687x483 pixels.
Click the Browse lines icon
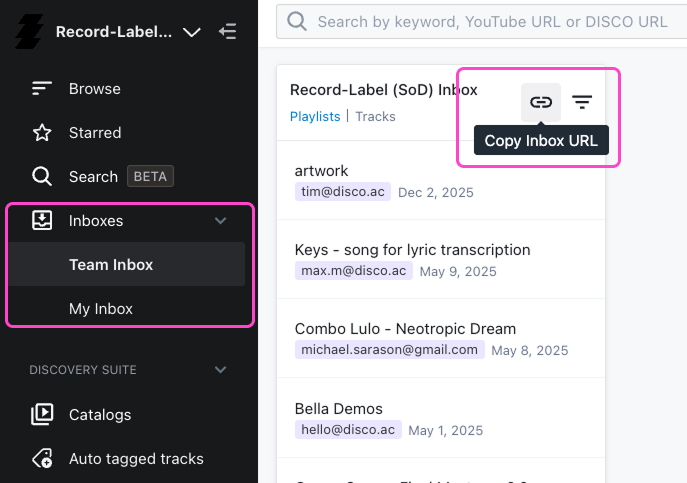42,89
